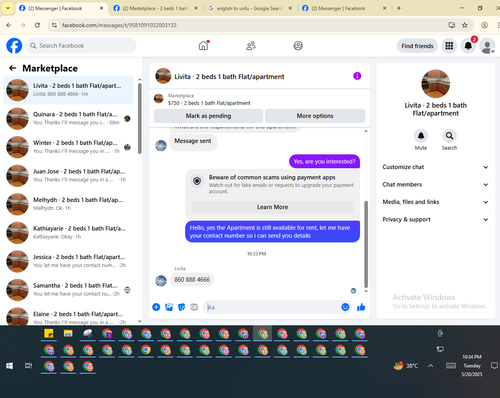Switch to the last Messenger Facebook tab
Image resolution: width=500 pixels, height=398 pixels.
(344, 8)
